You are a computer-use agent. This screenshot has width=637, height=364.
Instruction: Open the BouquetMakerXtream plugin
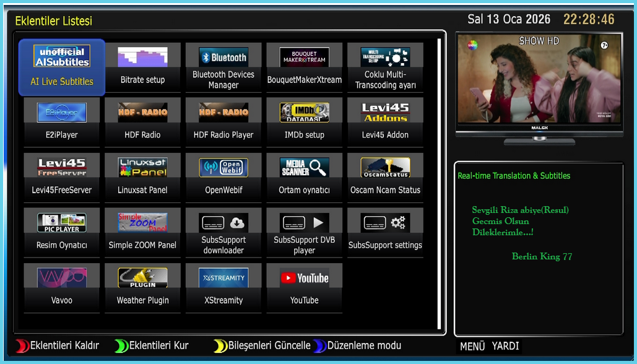click(305, 67)
